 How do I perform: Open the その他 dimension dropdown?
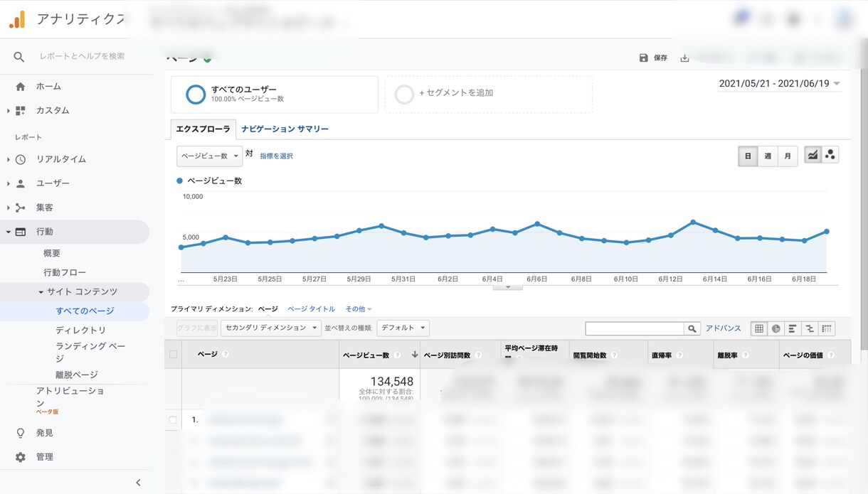pyautogui.click(x=359, y=309)
